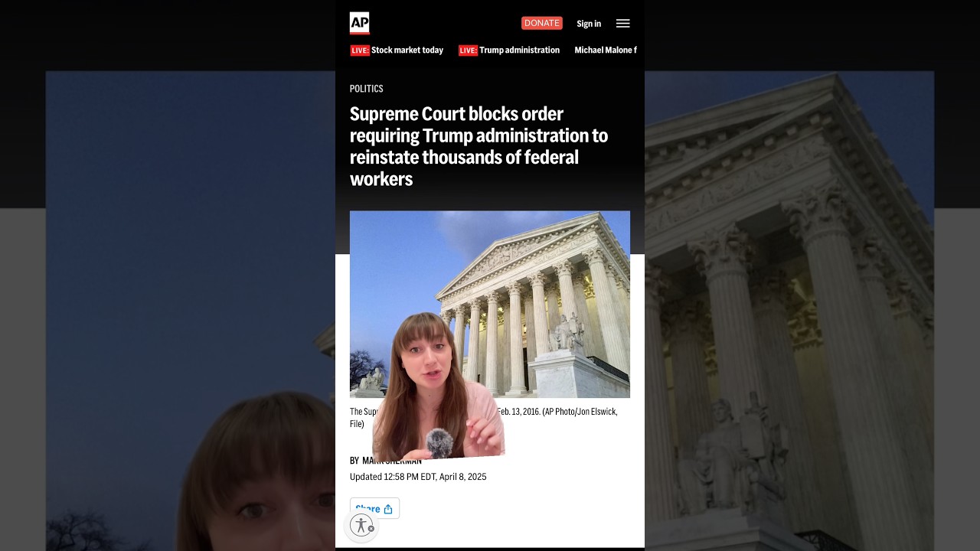Viewport: 980px width, 551px height.
Task: Open the Michael Malone headline link
Action: (x=606, y=51)
